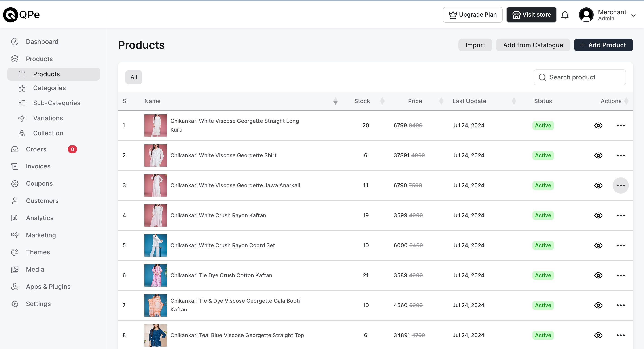Click Add from Catalogue button
This screenshot has width=644, height=349.
533,45
